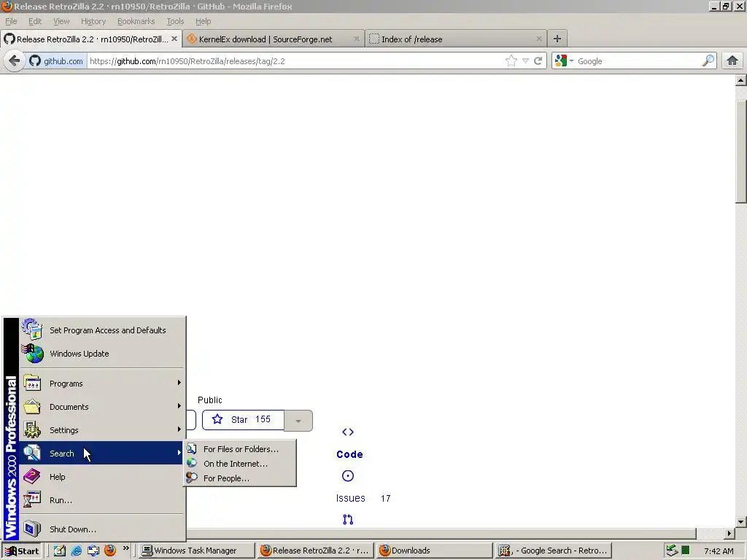Click the Set Program Access and Defaults icon
The height and width of the screenshot is (560, 747).
(32, 330)
